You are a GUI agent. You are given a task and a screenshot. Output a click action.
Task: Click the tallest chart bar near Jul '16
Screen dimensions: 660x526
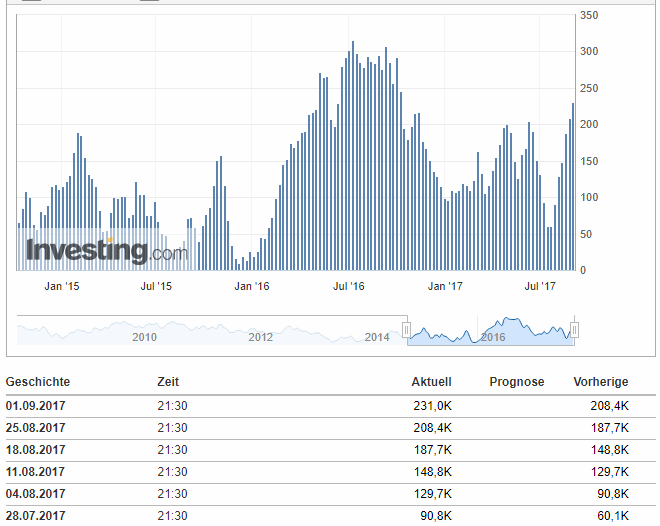click(353, 155)
